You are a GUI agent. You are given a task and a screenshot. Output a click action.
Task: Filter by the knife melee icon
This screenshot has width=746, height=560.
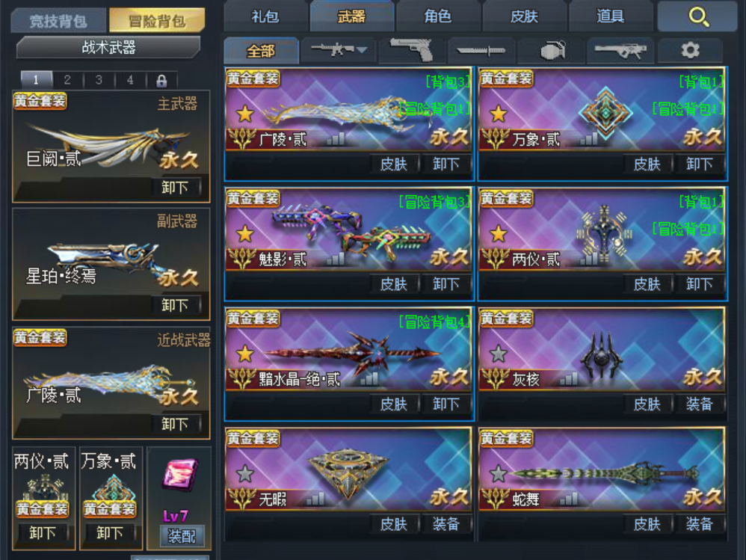click(x=481, y=50)
